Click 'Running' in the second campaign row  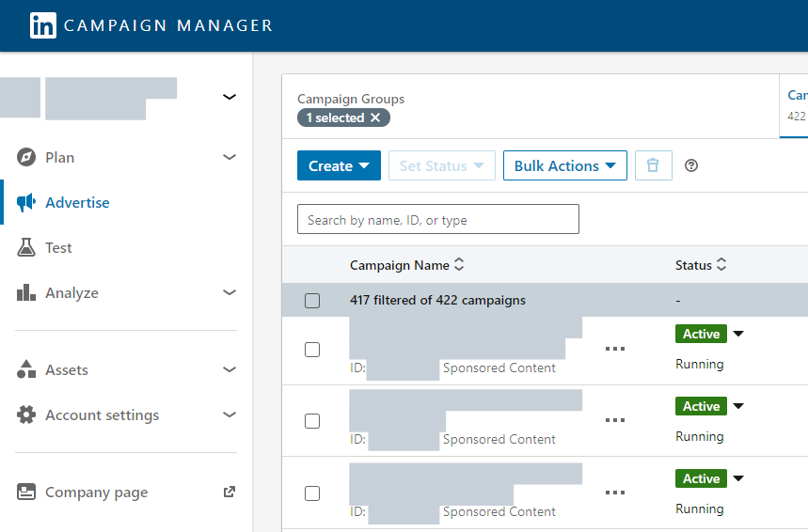[x=700, y=436]
